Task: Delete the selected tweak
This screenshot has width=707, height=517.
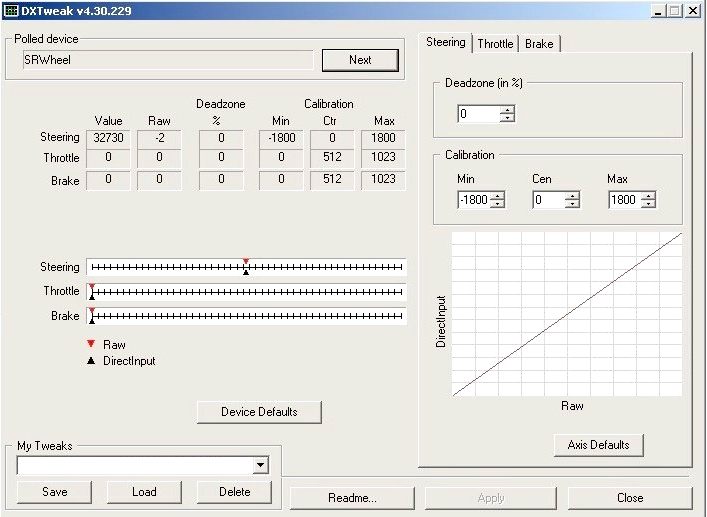Action: pyautogui.click(x=235, y=492)
